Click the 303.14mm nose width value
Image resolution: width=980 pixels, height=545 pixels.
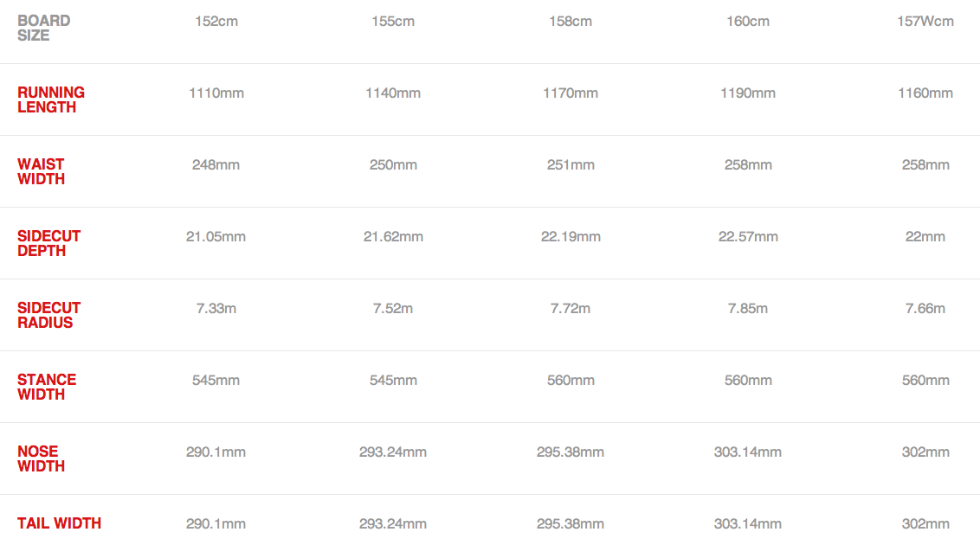click(748, 452)
